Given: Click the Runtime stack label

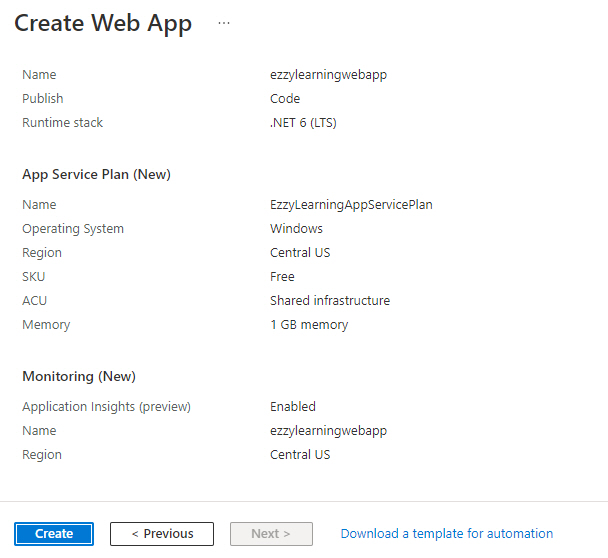Looking at the screenshot, I should coord(62,123).
